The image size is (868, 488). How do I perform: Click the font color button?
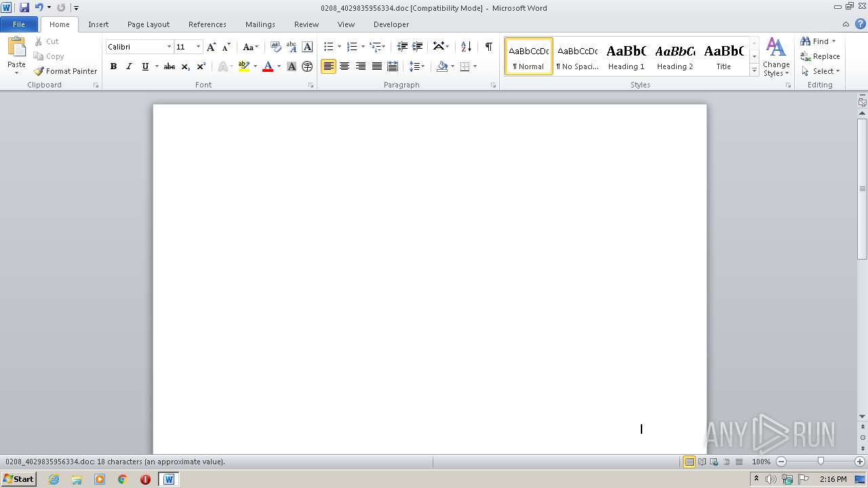click(268, 66)
